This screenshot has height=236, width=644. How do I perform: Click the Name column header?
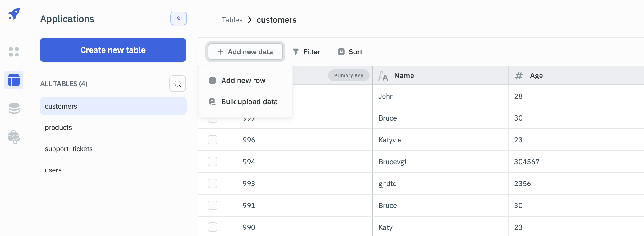pyautogui.click(x=404, y=76)
